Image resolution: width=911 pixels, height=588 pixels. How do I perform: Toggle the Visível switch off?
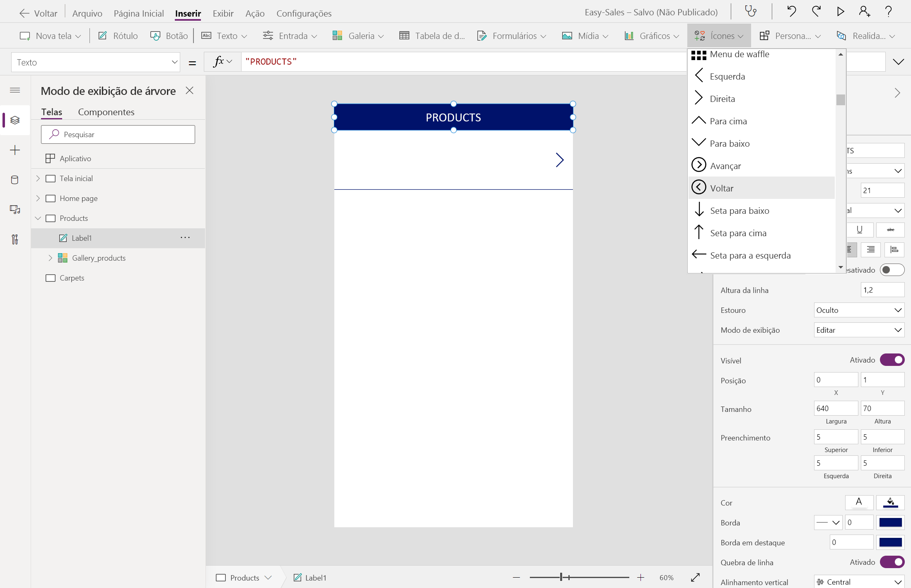pyautogui.click(x=892, y=360)
